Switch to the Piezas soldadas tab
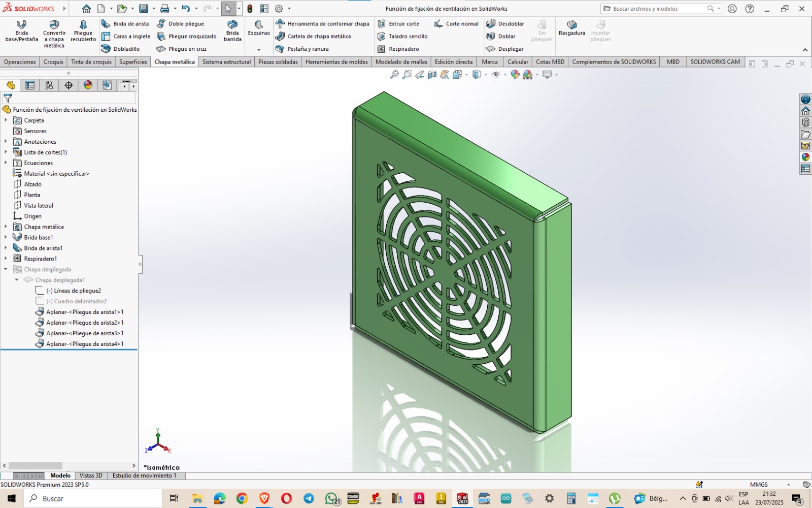Viewport: 812px width, 508px height. point(278,61)
